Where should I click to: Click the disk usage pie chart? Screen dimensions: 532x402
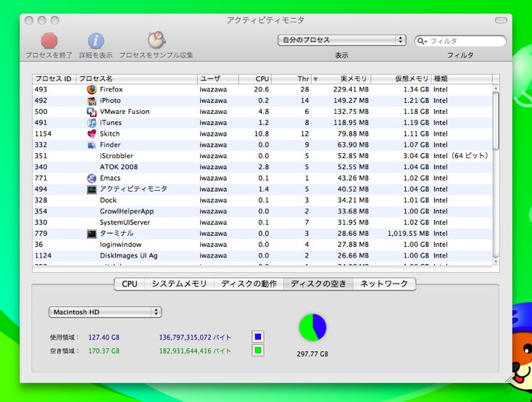tap(312, 327)
